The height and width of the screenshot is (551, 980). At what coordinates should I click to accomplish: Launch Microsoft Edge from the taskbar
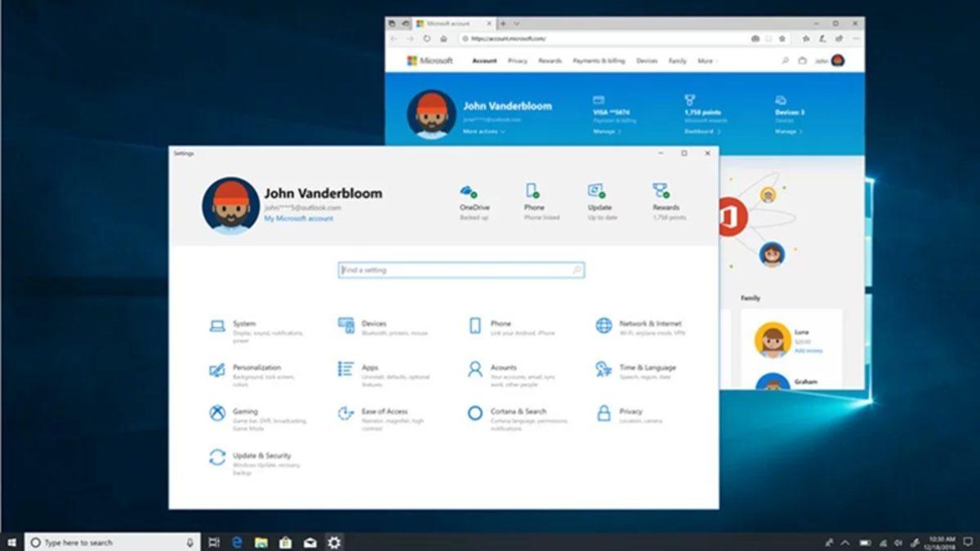238,541
